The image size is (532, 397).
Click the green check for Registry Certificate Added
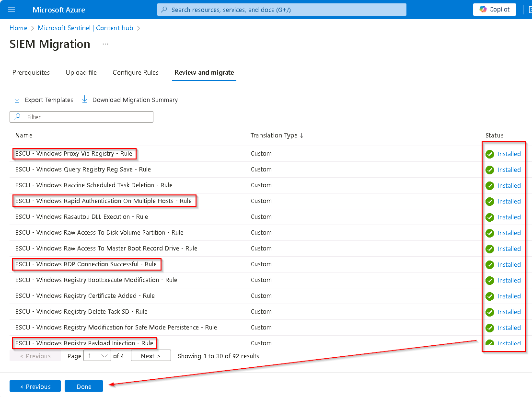tap(490, 296)
